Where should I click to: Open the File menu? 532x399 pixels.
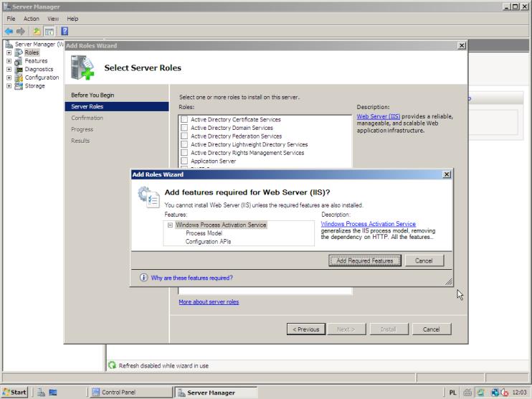coord(11,19)
